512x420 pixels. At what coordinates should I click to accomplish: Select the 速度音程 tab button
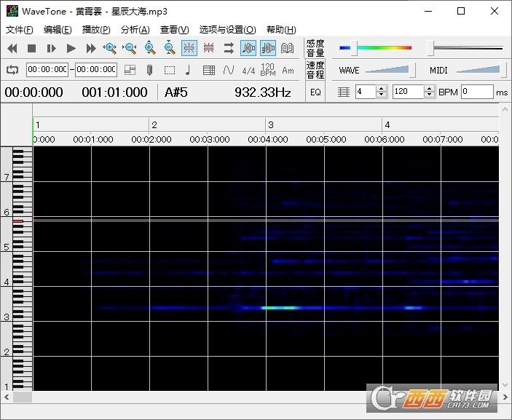(x=315, y=70)
